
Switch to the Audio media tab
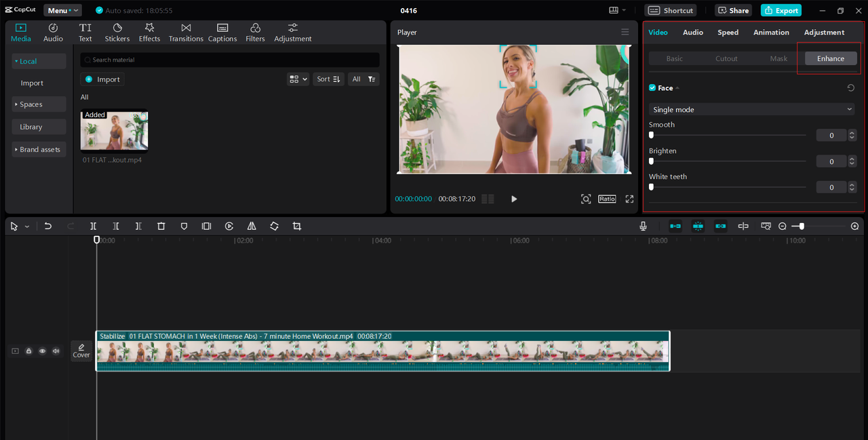pyautogui.click(x=53, y=33)
